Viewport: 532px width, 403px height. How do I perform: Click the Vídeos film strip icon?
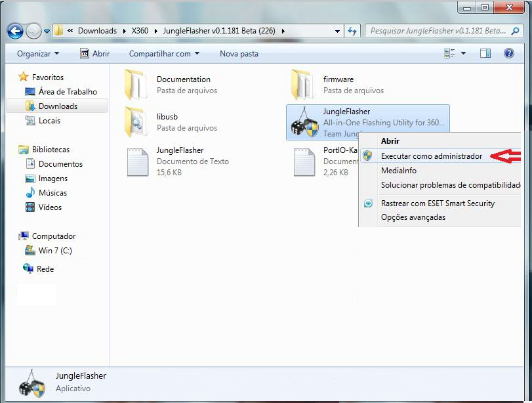point(30,207)
